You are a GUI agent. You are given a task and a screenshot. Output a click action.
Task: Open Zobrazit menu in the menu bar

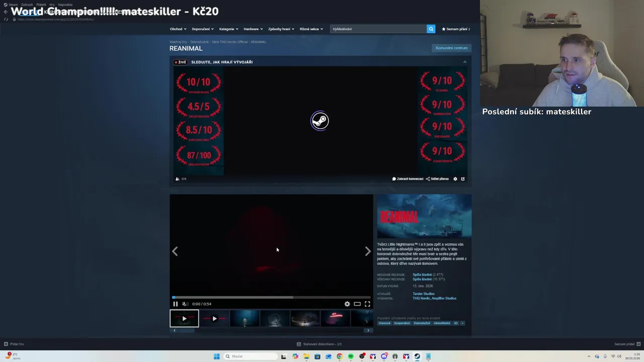pos(27,5)
